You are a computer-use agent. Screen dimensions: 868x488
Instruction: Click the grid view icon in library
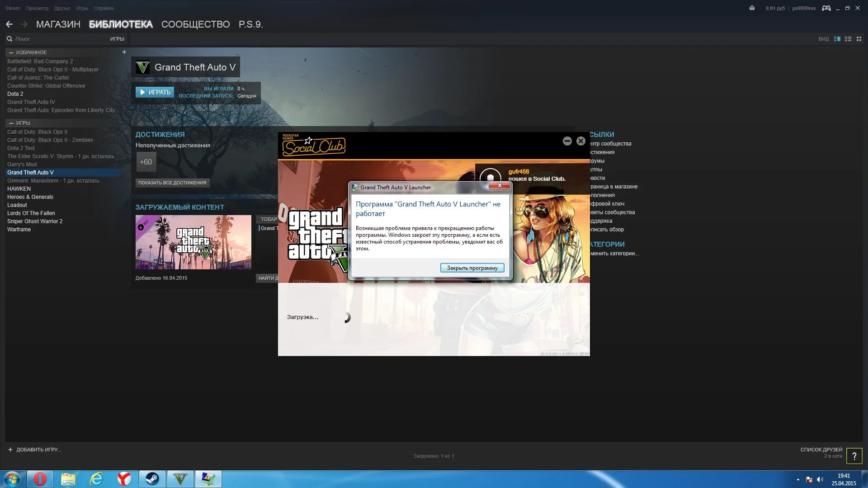859,38
